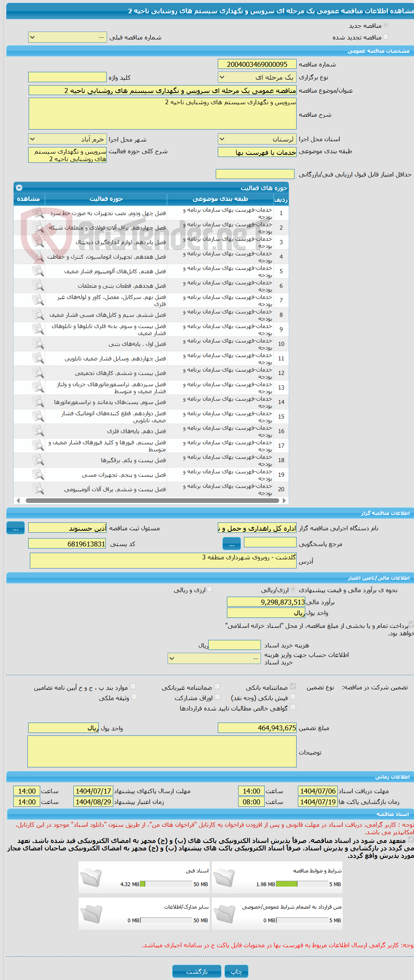Click the view icon in row 14
Image resolution: width=414 pixels, height=980 pixels.
click(38, 402)
